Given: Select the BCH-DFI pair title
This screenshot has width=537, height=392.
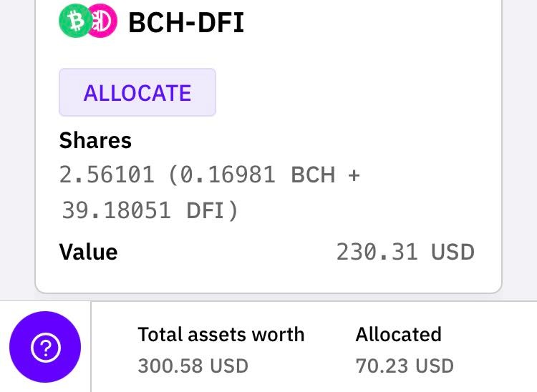Looking at the screenshot, I should click(x=186, y=23).
